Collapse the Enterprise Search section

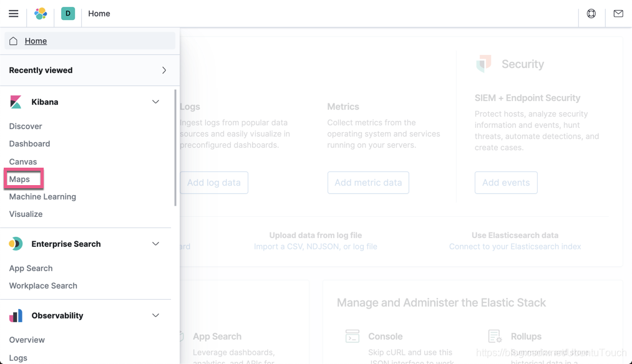tap(155, 244)
